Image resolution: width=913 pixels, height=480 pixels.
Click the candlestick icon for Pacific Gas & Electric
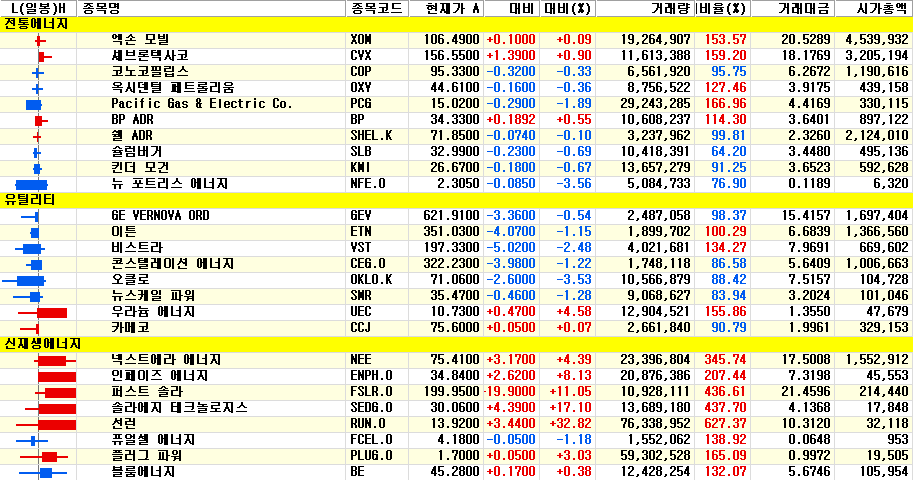coord(34,104)
